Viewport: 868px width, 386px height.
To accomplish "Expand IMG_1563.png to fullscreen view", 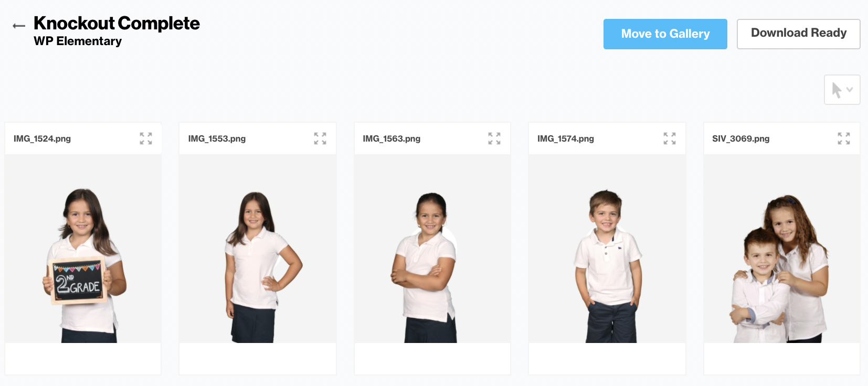I will tap(494, 138).
